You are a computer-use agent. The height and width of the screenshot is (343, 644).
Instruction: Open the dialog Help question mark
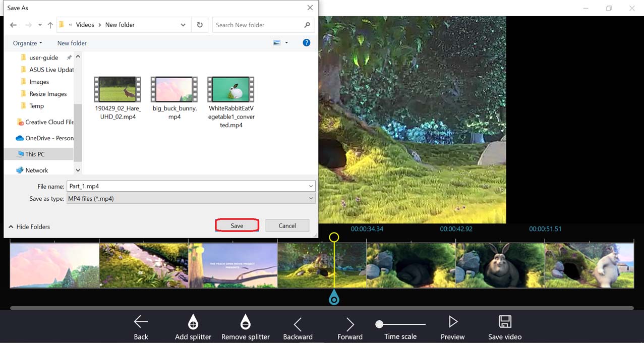click(306, 43)
